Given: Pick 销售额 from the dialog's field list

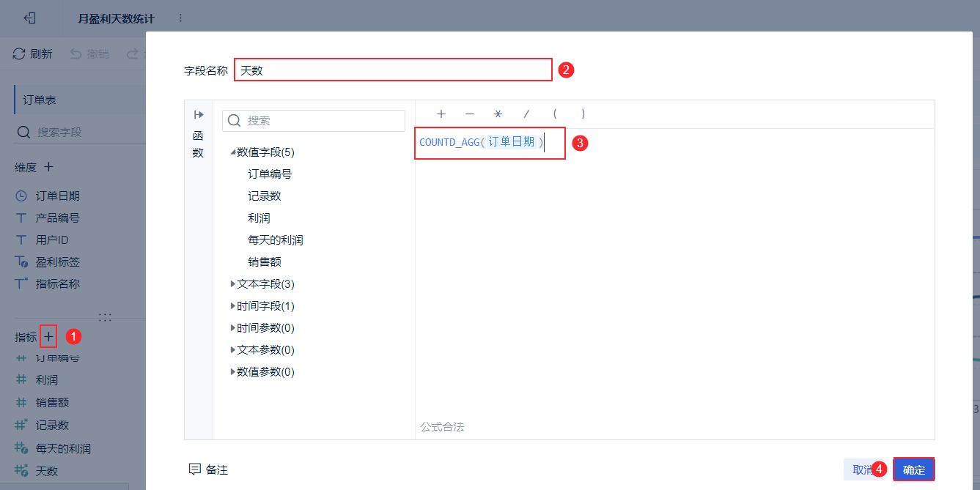Looking at the screenshot, I should coord(265,261).
